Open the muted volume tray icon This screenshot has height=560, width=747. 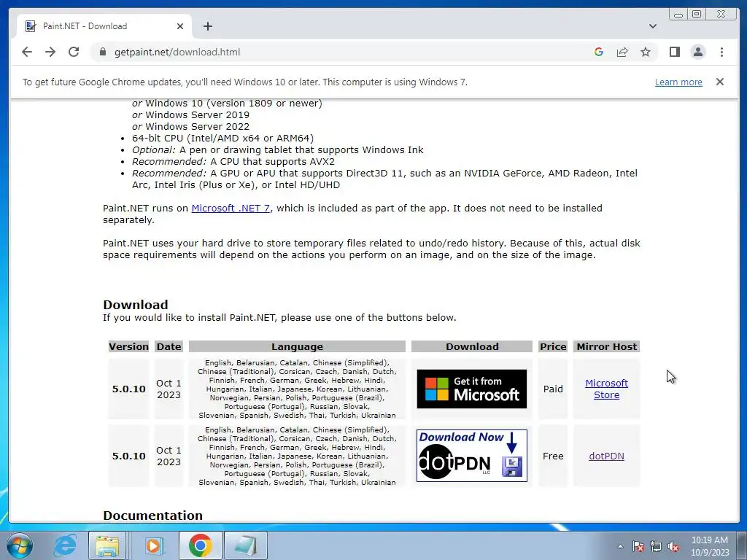pos(673,546)
